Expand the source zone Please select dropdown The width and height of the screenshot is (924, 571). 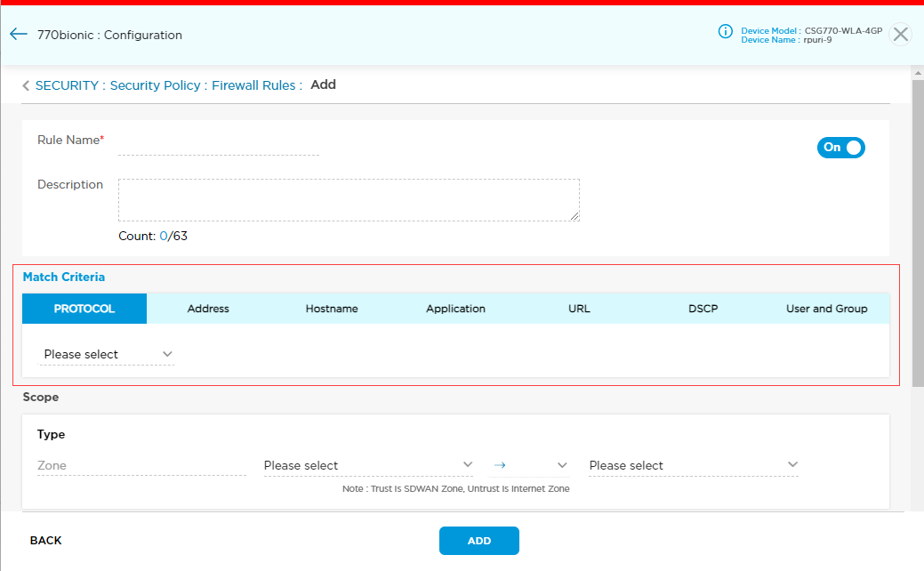pos(368,465)
